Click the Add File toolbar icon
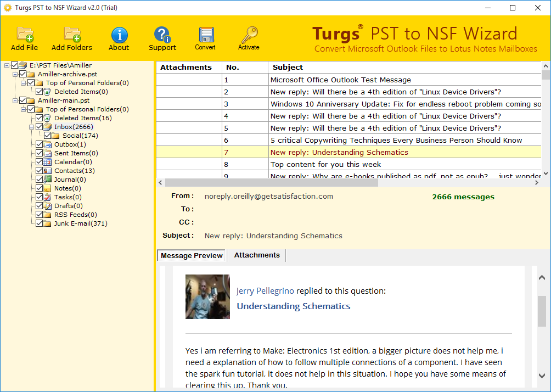The width and height of the screenshot is (551, 392). click(x=25, y=35)
